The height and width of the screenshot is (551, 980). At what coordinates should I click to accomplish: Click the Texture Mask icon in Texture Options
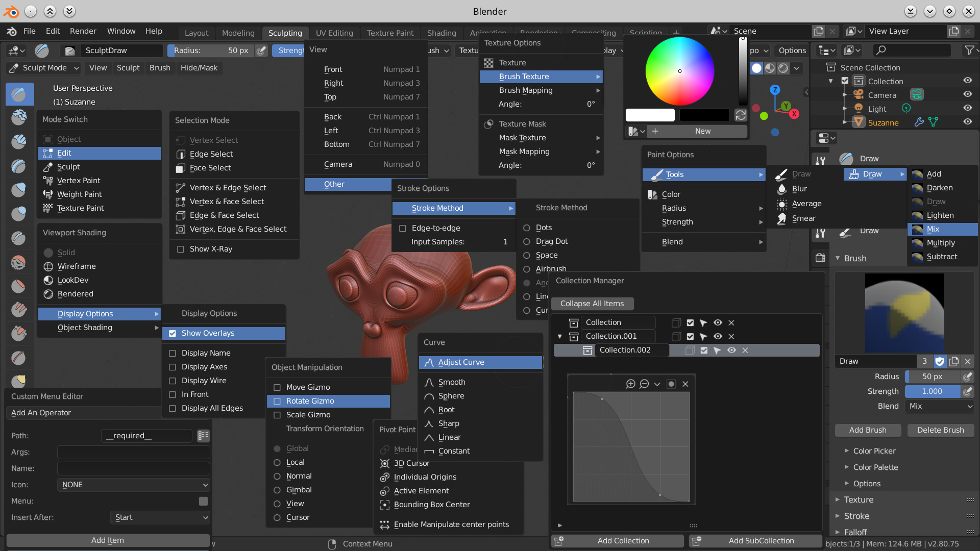click(x=488, y=123)
